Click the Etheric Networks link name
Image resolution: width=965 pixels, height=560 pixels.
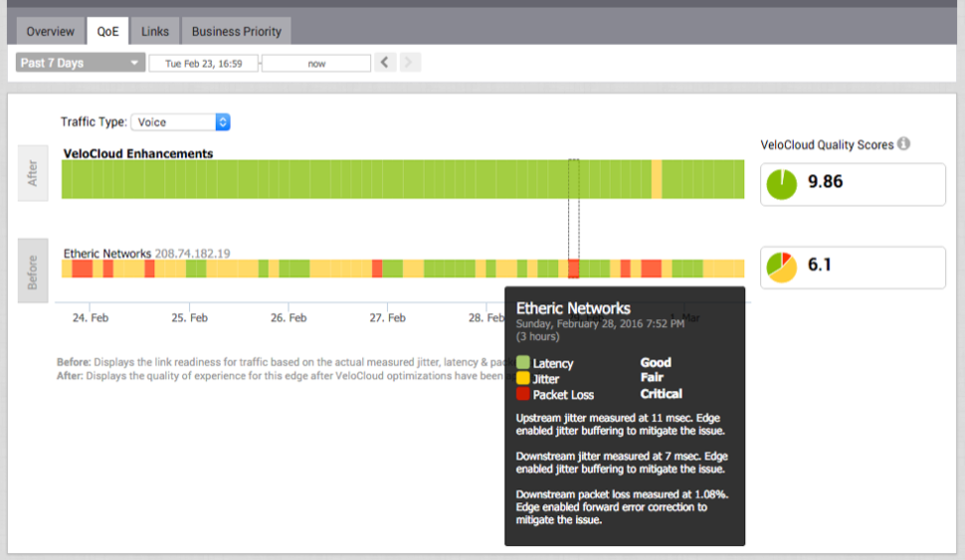coord(107,253)
